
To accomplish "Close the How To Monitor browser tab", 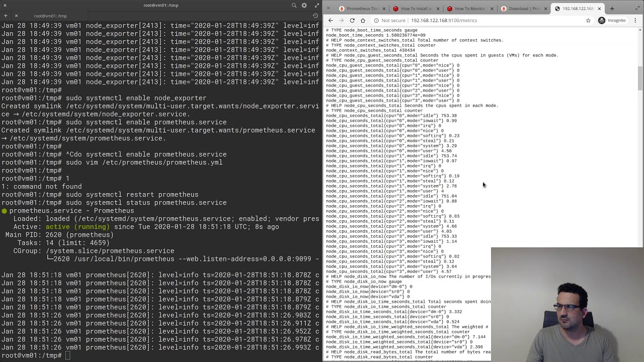I will pos(492,9).
